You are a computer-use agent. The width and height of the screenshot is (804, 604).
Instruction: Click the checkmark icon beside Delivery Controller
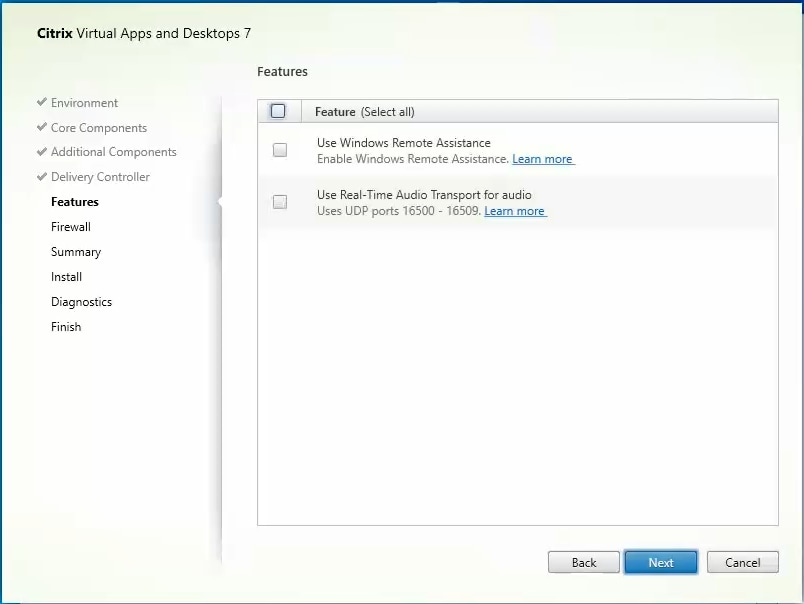(x=40, y=177)
